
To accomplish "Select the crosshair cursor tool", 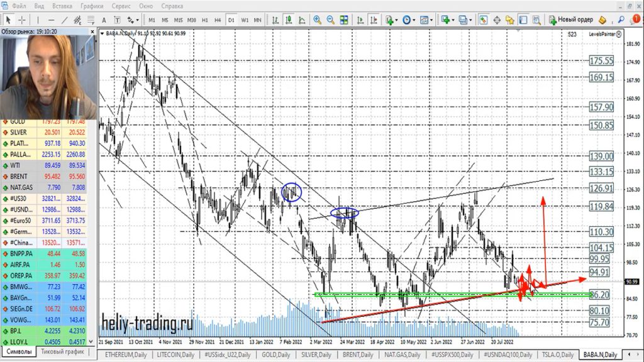I will tap(22, 19).
